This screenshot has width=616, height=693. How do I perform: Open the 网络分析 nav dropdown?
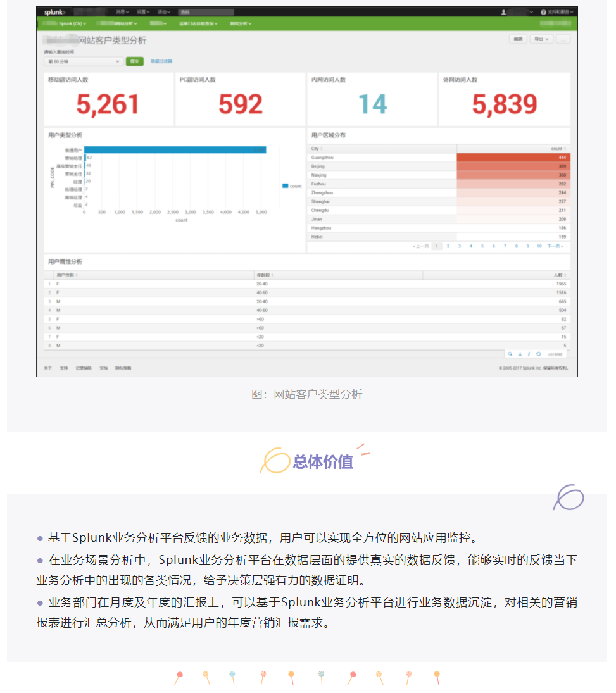pos(241,23)
